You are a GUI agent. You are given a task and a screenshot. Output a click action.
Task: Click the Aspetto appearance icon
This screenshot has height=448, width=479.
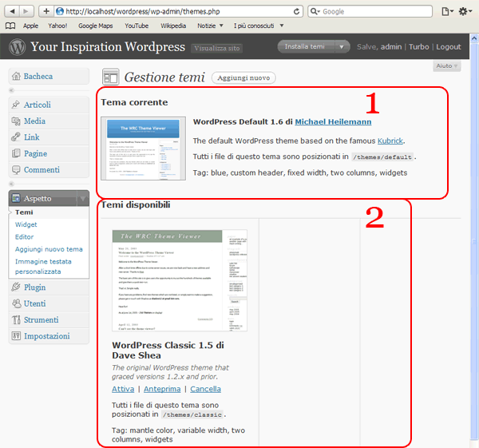[x=16, y=198]
